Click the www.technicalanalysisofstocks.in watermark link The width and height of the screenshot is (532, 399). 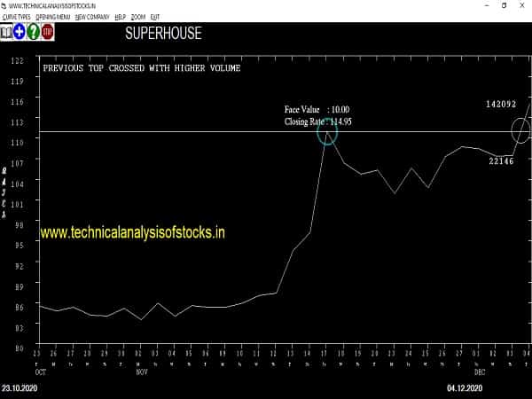click(x=132, y=233)
